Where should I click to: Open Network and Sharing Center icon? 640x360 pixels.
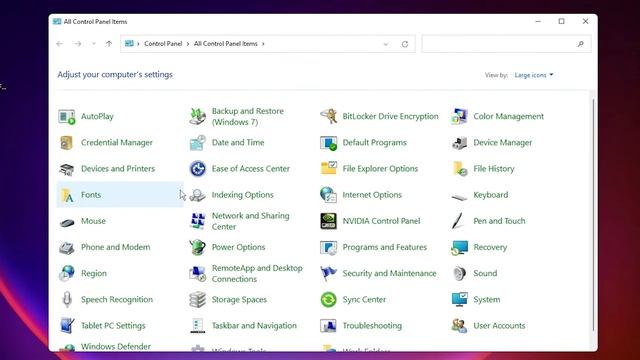[198, 221]
